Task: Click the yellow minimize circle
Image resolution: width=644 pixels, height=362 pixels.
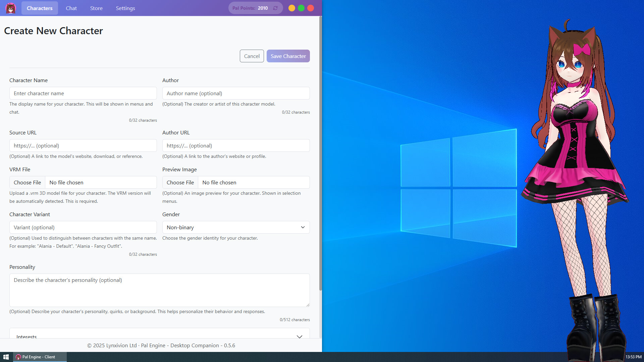Action: 292,8
